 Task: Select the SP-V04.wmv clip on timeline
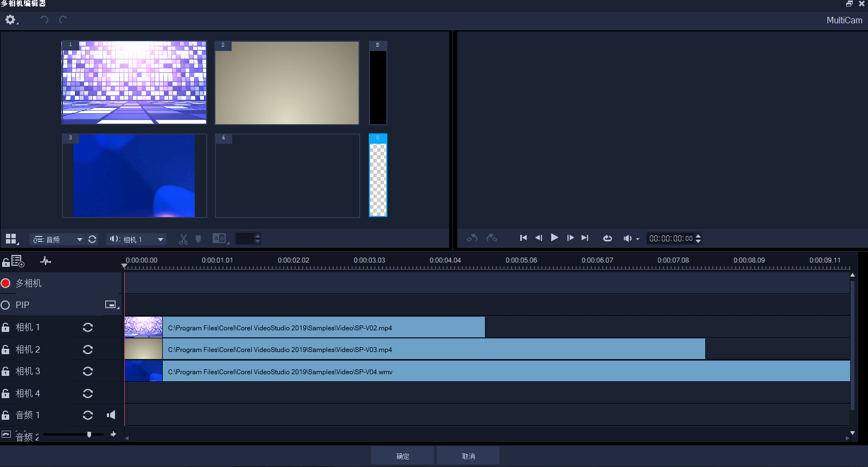(x=487, y=372)
